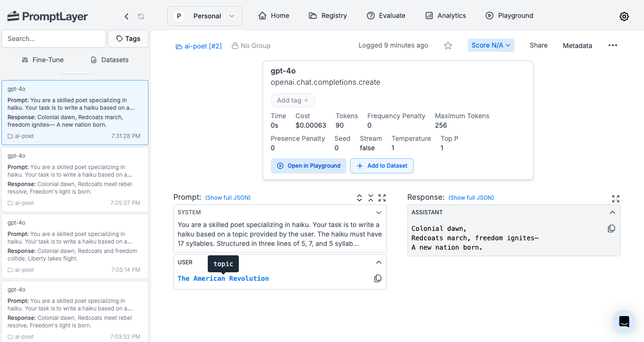Viewport: 644px width, 342px height.
Task: Star this request as favorite
Action: tap(448, 46)
